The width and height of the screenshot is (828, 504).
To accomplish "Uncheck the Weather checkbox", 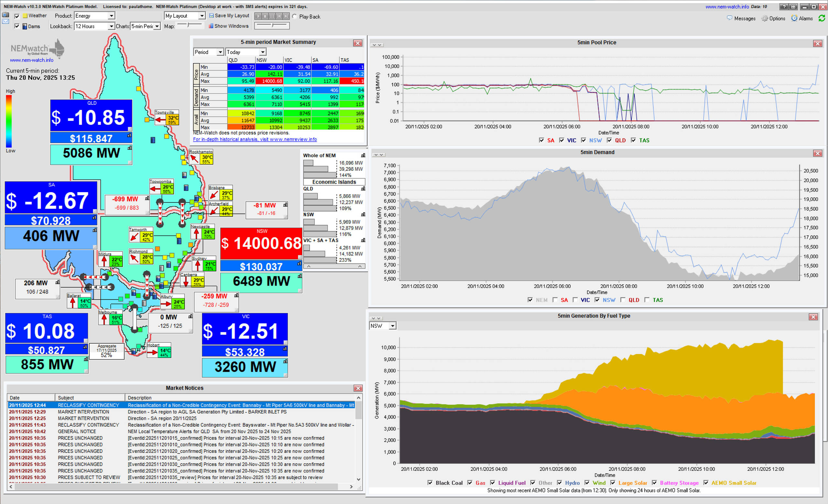I will pyautogui.click(x=17, y=16).
